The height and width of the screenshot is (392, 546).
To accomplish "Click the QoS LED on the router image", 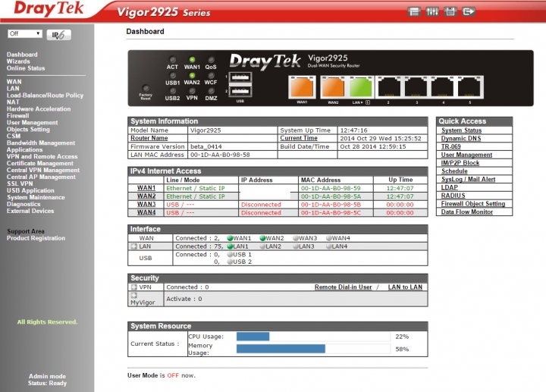I will click(211, 60).
